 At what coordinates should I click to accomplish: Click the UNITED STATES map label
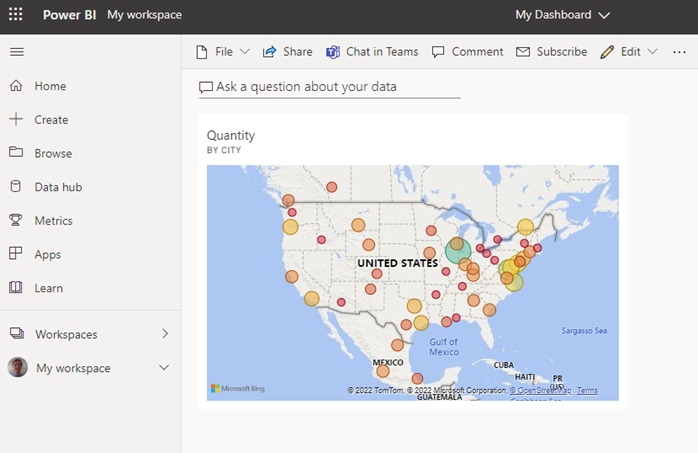(x=398, y=263)
